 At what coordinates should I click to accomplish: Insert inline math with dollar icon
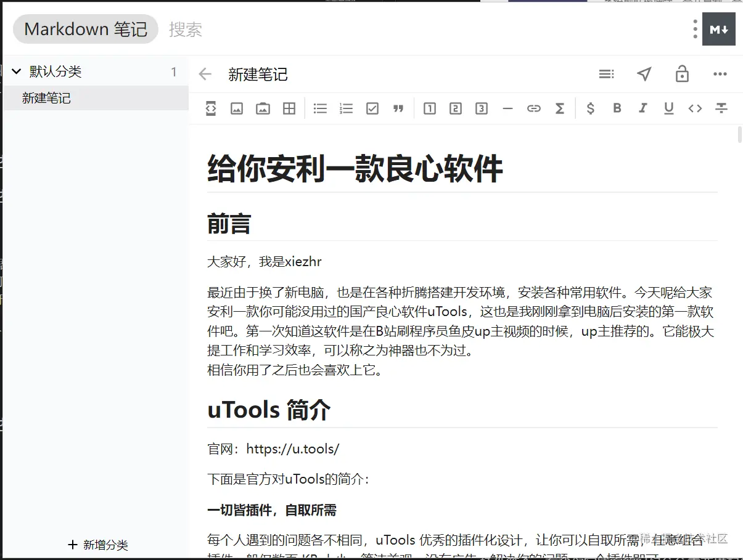pos(591,108)
